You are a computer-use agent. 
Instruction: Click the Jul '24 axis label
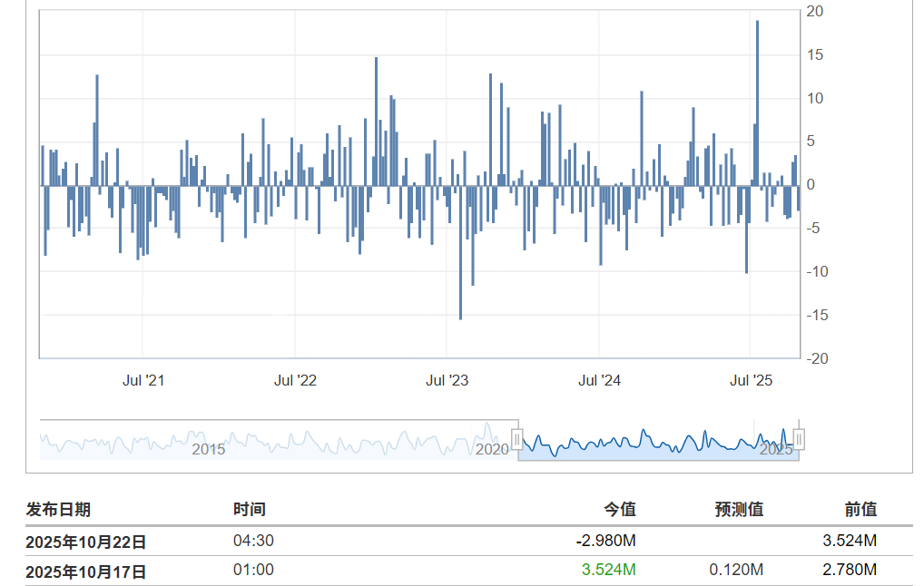(599, 380)
